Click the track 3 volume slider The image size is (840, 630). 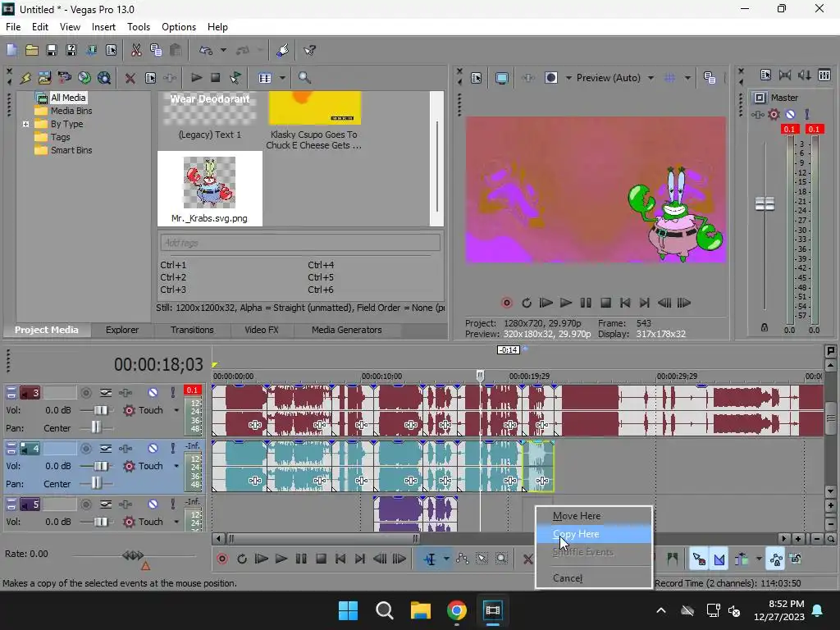click(100, 410)
